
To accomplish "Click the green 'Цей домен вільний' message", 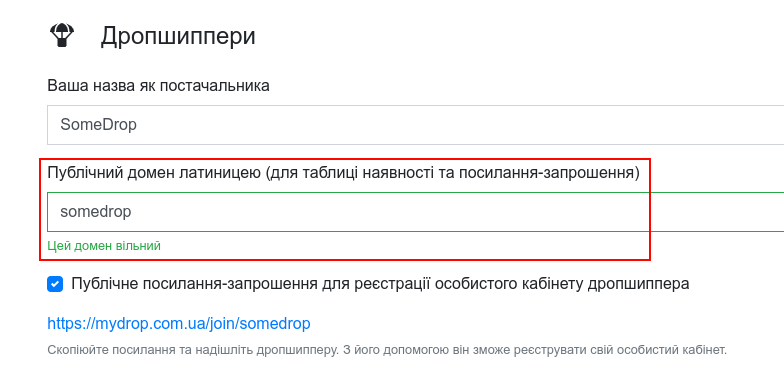I will coord(104,246).
